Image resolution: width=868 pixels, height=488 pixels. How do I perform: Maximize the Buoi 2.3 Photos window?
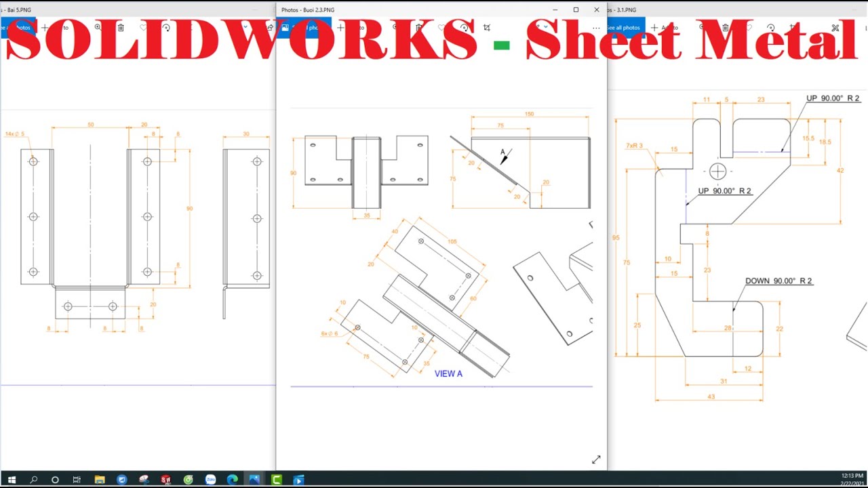[x=576, y=9]
